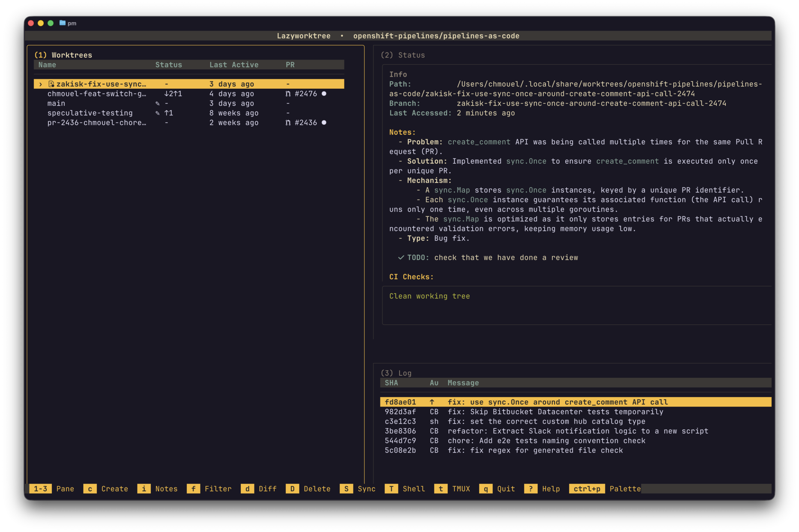The width and height of the screenshot is (799, 532).
Task: Click the T Shell badge in the status bar
Action: 391,488
